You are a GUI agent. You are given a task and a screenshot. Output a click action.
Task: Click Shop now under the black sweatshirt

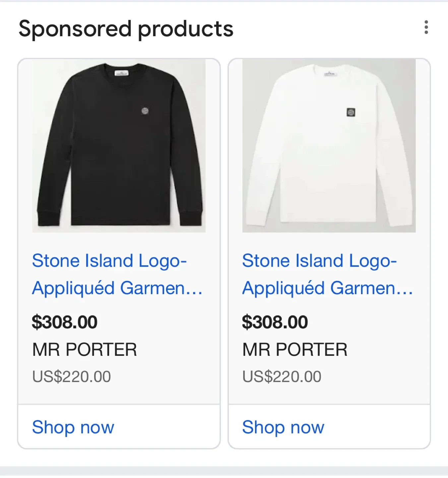tap(73, 427)
